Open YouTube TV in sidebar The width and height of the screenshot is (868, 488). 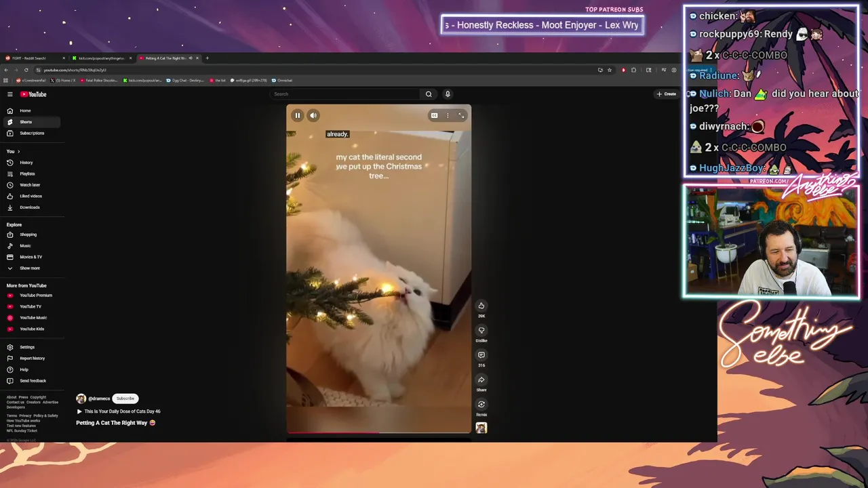(x=33, y=306)
